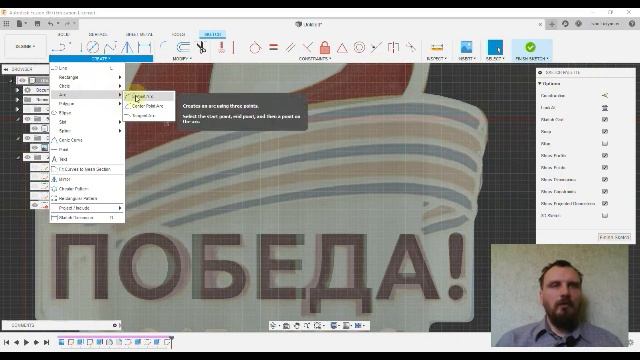Screen dimensions: 640x360
Task: Jump to timeline start button
Action: point(7,342)
